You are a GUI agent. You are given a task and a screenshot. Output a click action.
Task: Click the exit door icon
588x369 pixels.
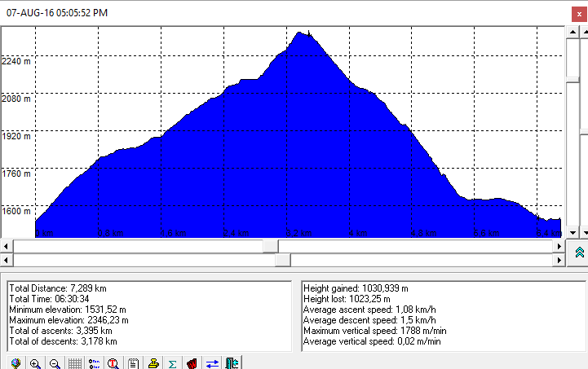click(x=232, y=362)
